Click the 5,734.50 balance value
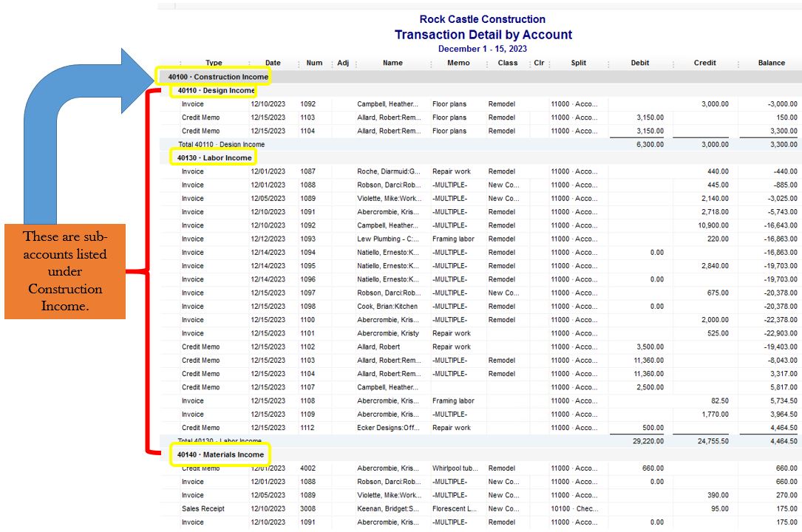Screen dimensions: 802x532 pos(784,401)
